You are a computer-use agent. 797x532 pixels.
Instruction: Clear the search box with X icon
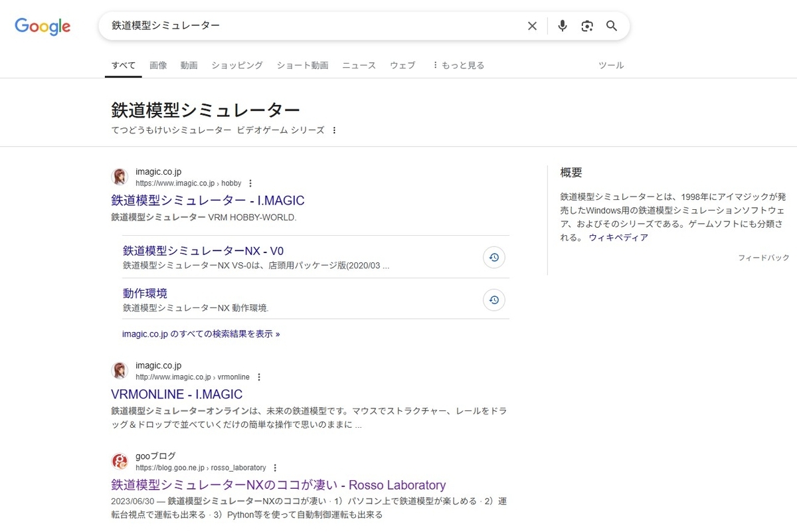[532, 26]
